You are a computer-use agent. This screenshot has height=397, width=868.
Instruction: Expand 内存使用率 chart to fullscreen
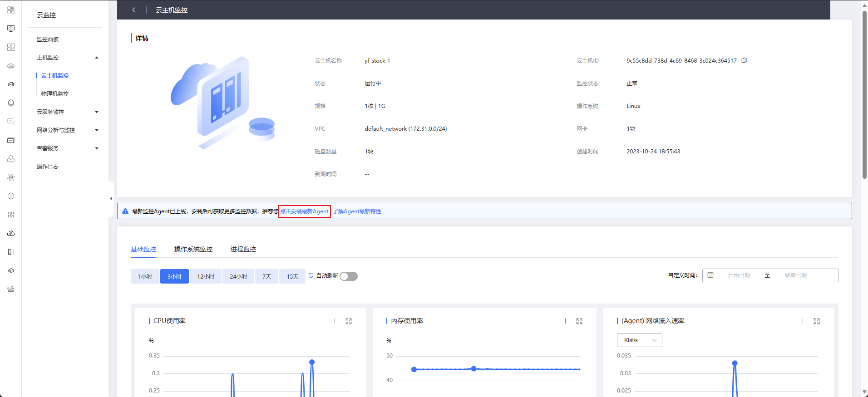(x=579, y=321)
